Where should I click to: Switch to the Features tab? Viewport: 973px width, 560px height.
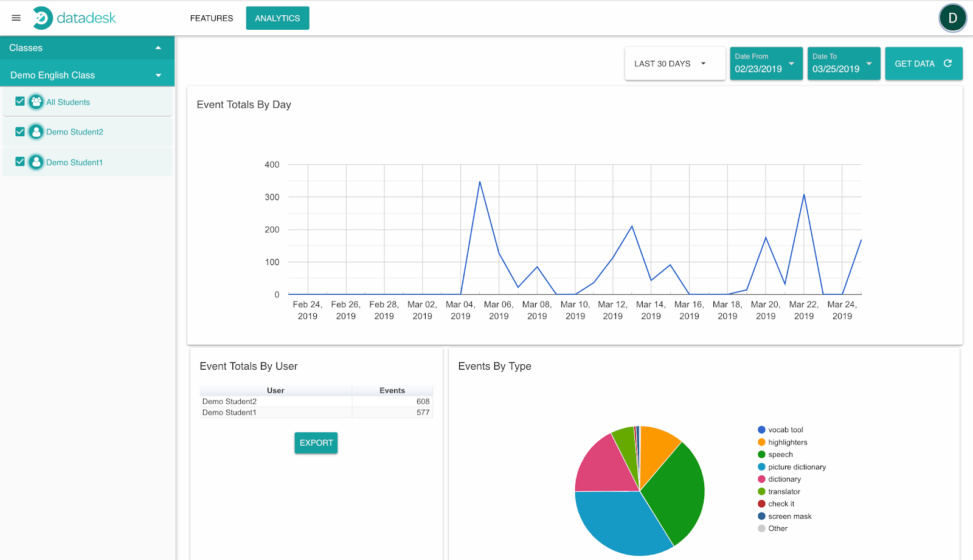(x=212, y=18)
